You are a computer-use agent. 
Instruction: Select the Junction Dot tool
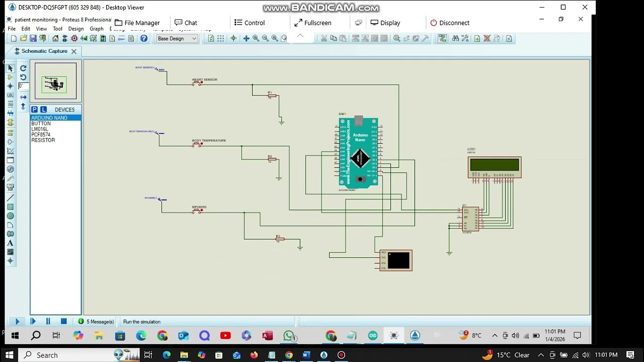[10, 86]
